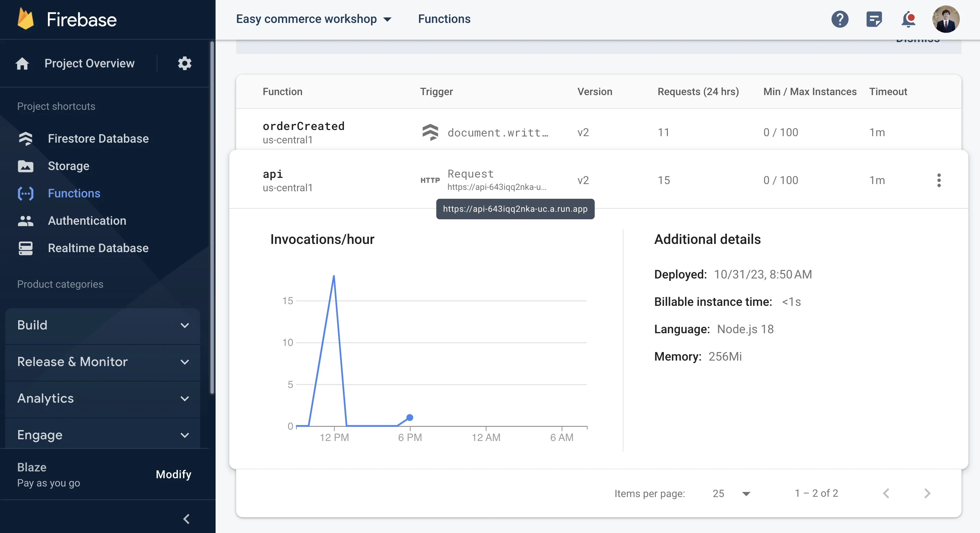
Task: Click the Authentication people icon
Action: click(25, 221)
